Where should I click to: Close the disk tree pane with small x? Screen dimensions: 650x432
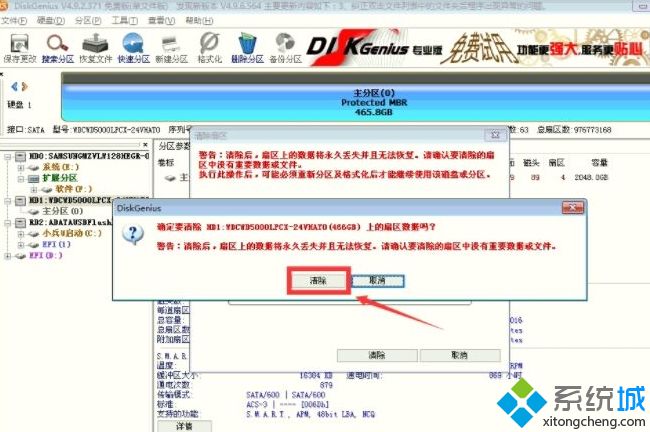[x=145, y=145]
